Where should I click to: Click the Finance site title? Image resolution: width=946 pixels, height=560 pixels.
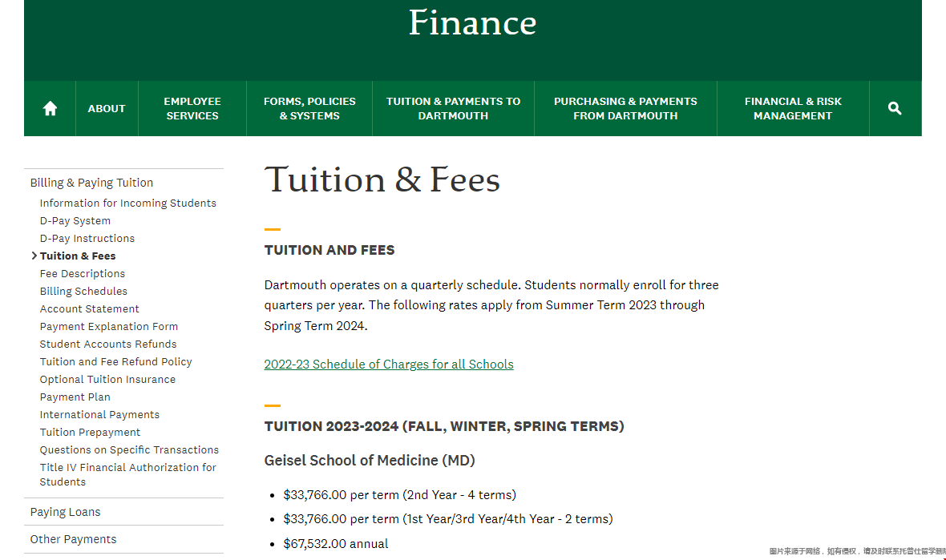[472, 23]
